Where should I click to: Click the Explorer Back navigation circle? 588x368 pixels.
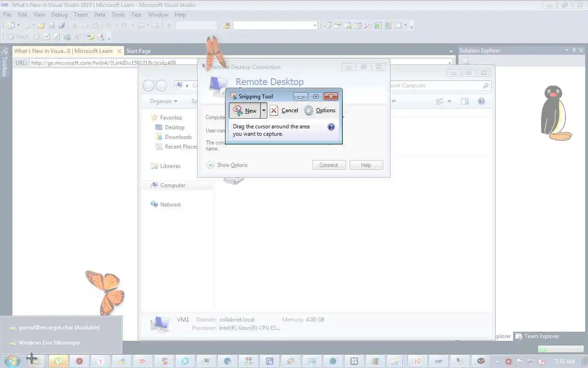coord(148,86)
